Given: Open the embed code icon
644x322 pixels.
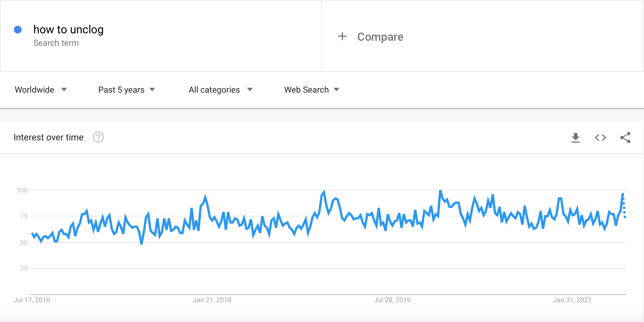Looking at the screenshot, I should (x=600, y=138).
